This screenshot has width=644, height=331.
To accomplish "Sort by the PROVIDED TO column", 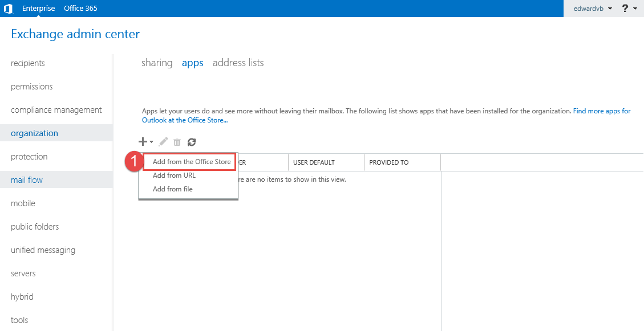I will 403,162.
